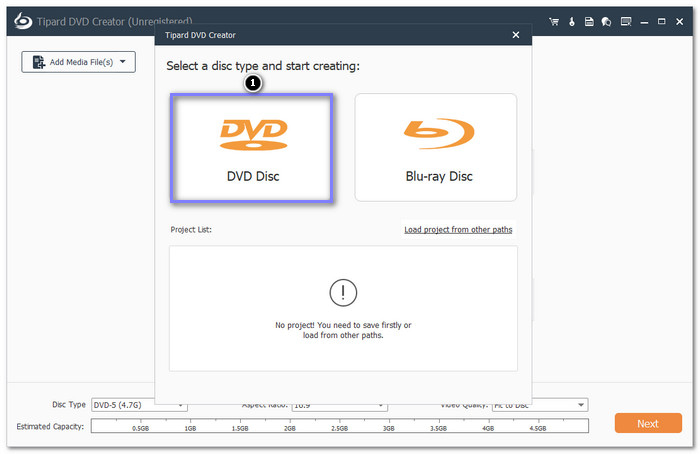
Task: Expand the Add Media File(s) dropdown arrow
Action: tap(123, 62)
